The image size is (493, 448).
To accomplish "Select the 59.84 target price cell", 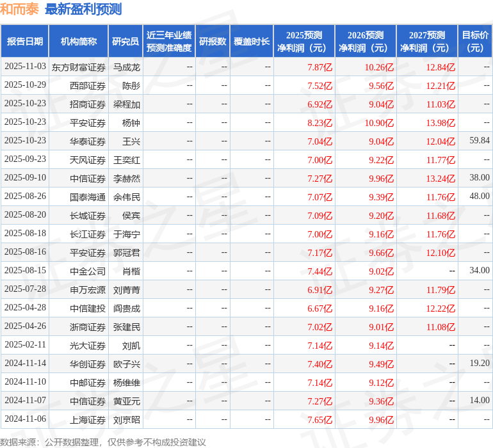I will [480, 140].
